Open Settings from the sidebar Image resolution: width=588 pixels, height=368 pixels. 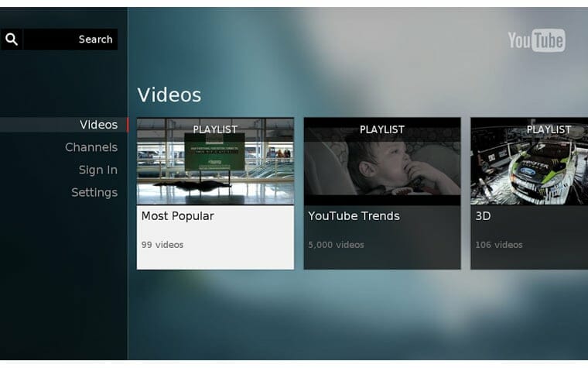click(94, 192)
